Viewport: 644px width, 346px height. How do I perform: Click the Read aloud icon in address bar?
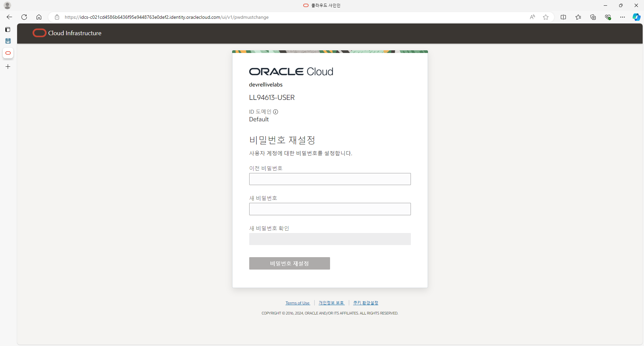pos(532,17)
